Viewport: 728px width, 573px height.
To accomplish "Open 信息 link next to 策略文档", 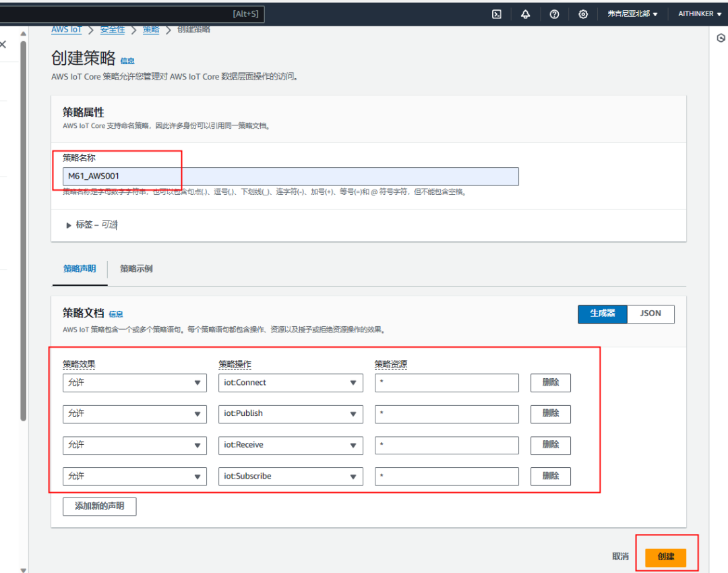I will click(116, 314).
